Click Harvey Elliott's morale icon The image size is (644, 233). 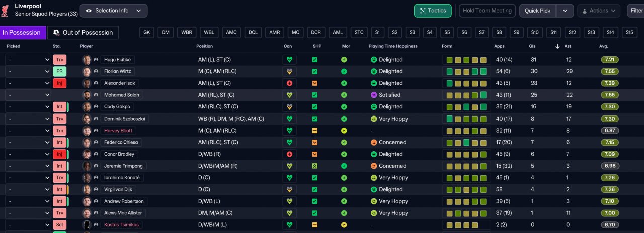(x=344, y=131)
